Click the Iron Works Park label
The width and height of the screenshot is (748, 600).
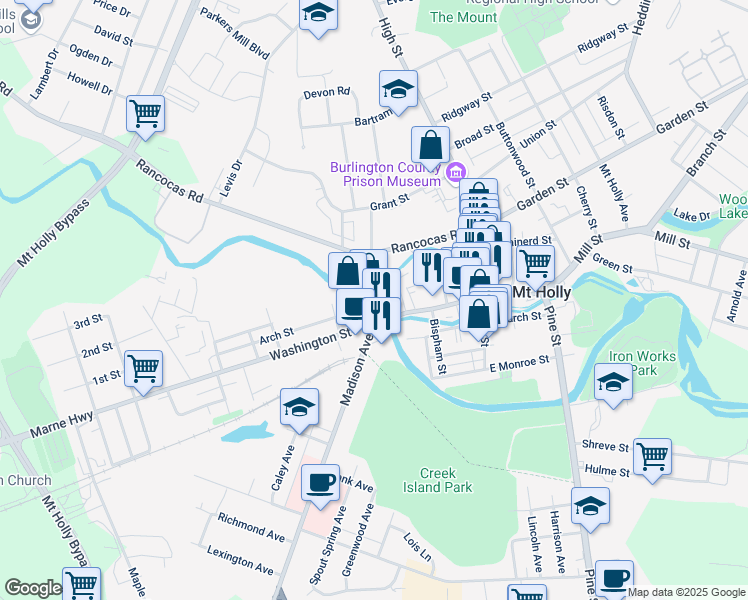pyautogui.click(x=643, y=363)
